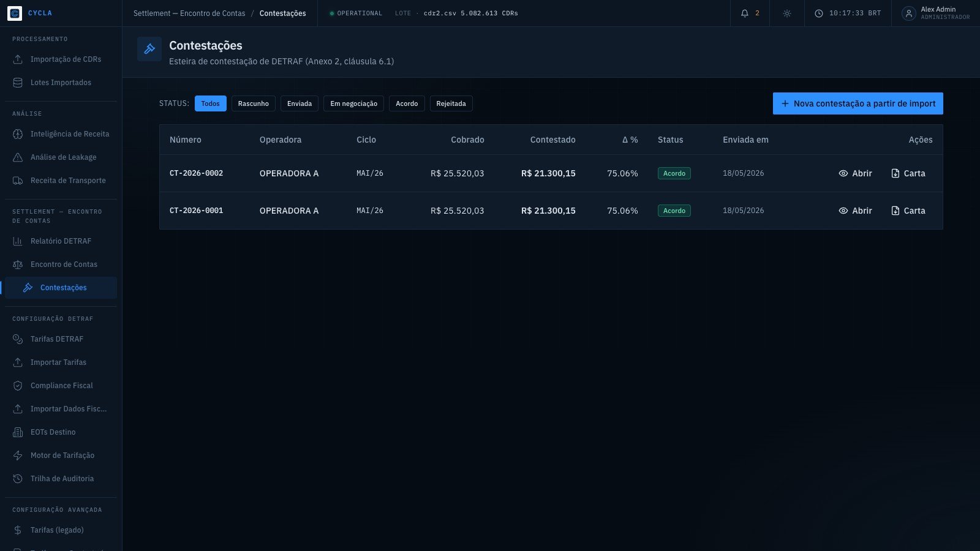Click the Cycla logo icon

(15, 13)
